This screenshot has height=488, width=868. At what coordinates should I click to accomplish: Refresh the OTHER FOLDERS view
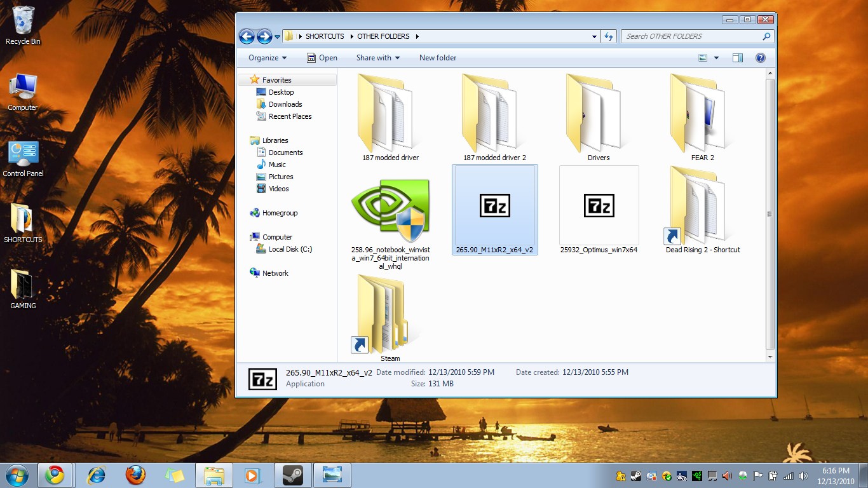609,36
